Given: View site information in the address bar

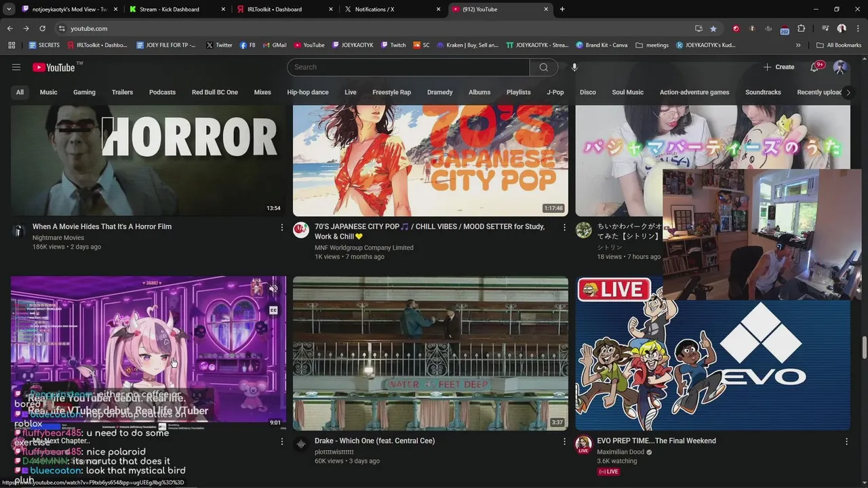Looking at the screenshot, I should click(x=62, y=28).
